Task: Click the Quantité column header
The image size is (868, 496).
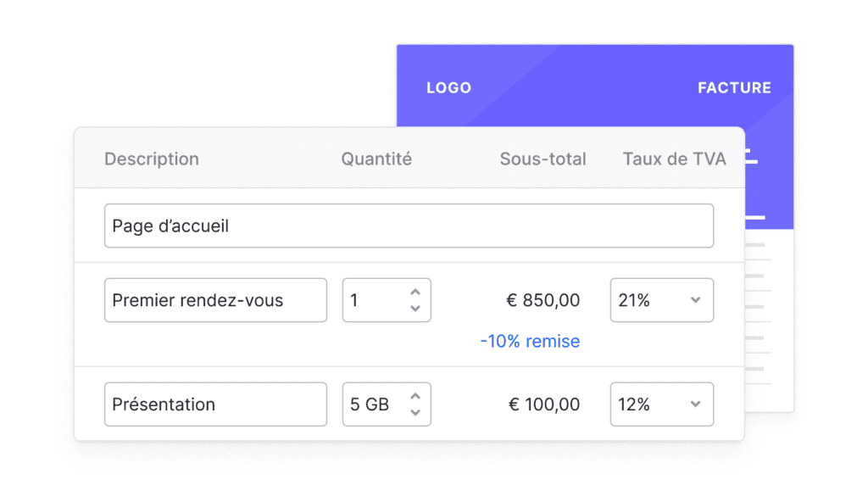Action: tap(376, 159)
